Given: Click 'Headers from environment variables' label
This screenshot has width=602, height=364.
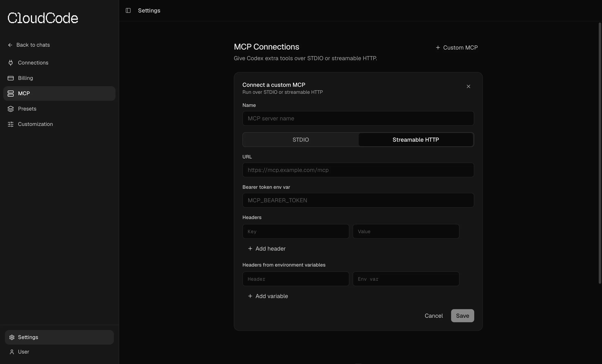Looking at the screenshot, I should 284,265.
